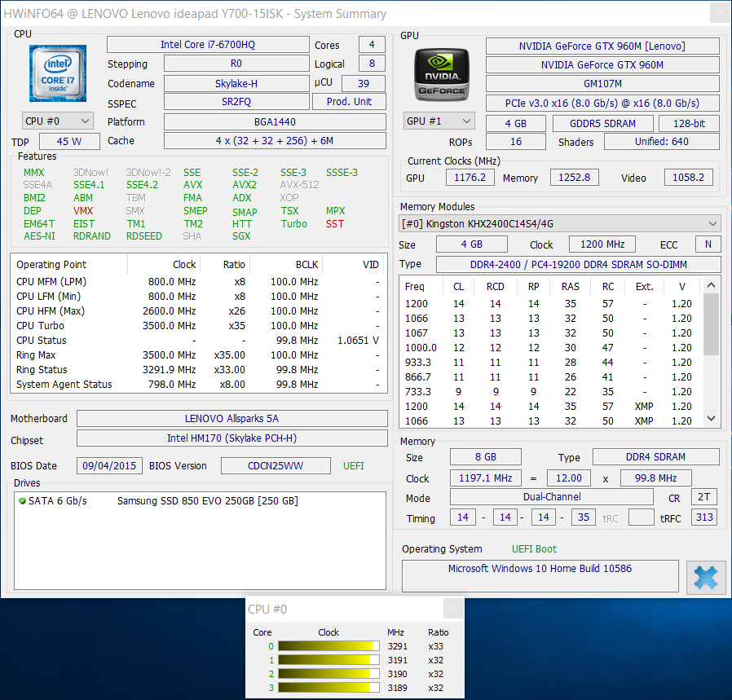Click the SGX feature flag

coord(241,236)
